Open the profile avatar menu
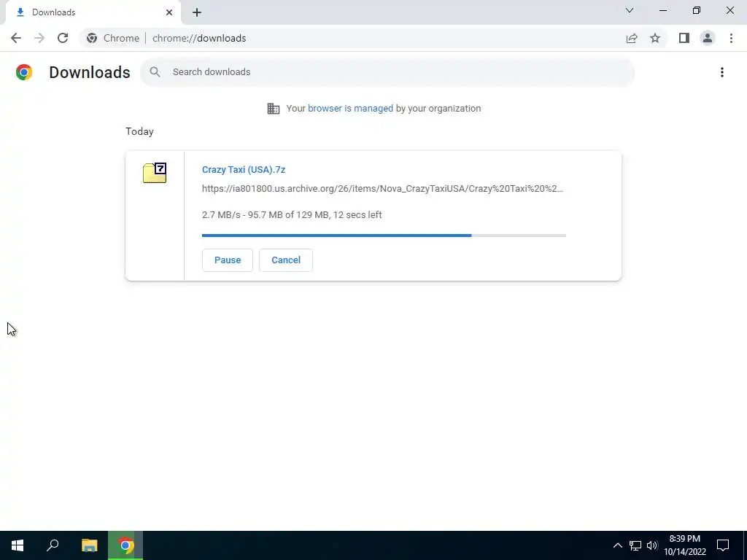This screenshot has width=747, height=560. (708, 38)
